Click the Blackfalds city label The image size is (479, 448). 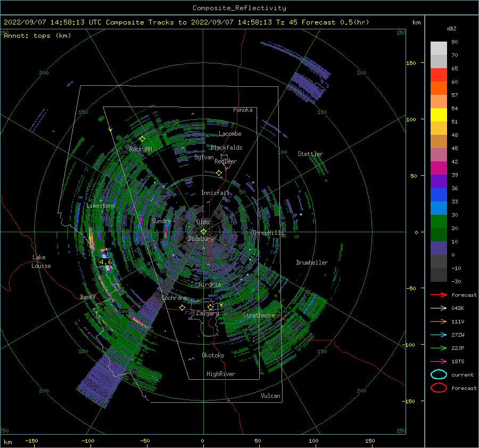pyautogui.click(x=226, y=148)
